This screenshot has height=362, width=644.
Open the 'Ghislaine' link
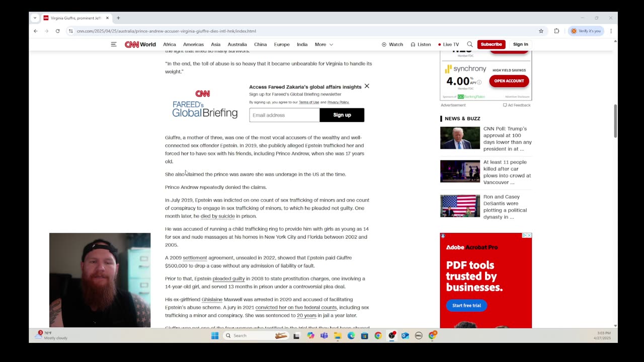point(212,299)
